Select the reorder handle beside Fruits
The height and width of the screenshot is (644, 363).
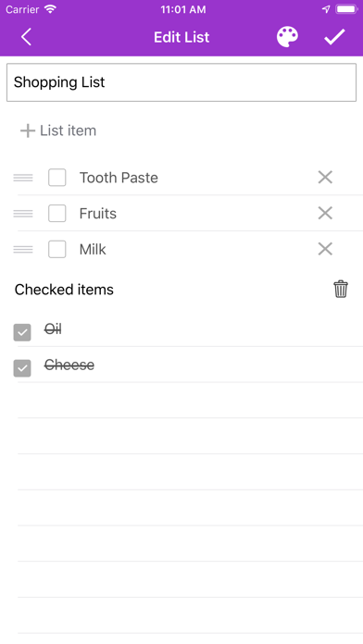click(23, 214)
